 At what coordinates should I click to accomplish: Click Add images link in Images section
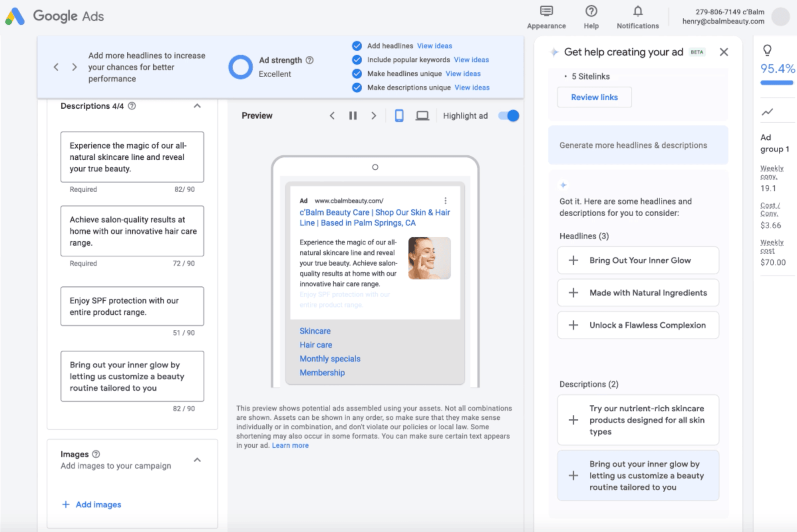pyautogui.click(x=92, y=504)
